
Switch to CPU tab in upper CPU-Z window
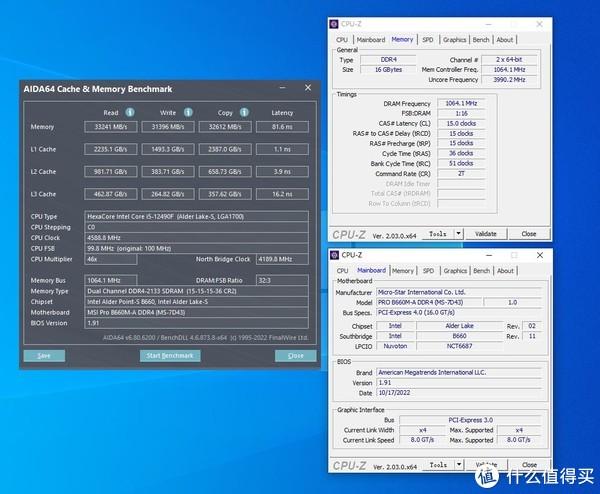tap(342, 40)
